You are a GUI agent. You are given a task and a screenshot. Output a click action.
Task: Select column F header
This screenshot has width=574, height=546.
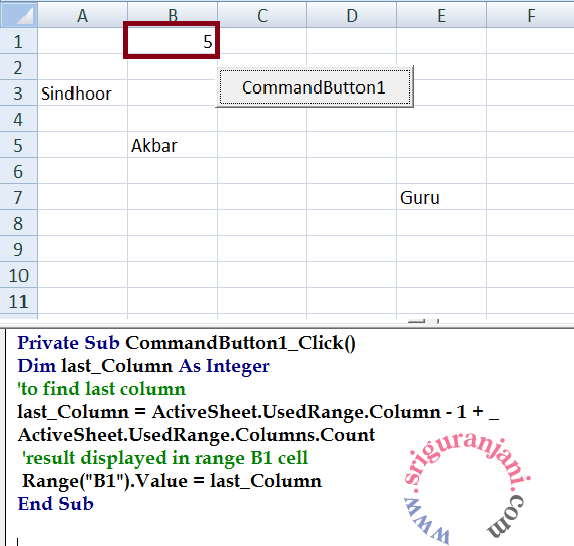click(x=530, y=15)
